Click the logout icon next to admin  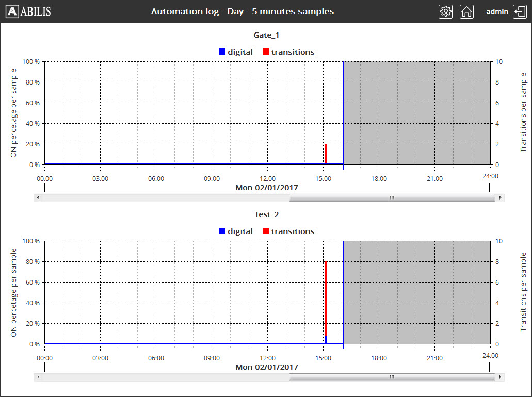[519, 11]
